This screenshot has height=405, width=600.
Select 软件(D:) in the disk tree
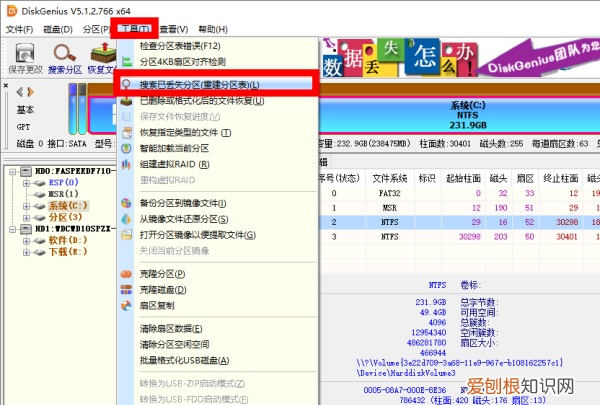68,240
